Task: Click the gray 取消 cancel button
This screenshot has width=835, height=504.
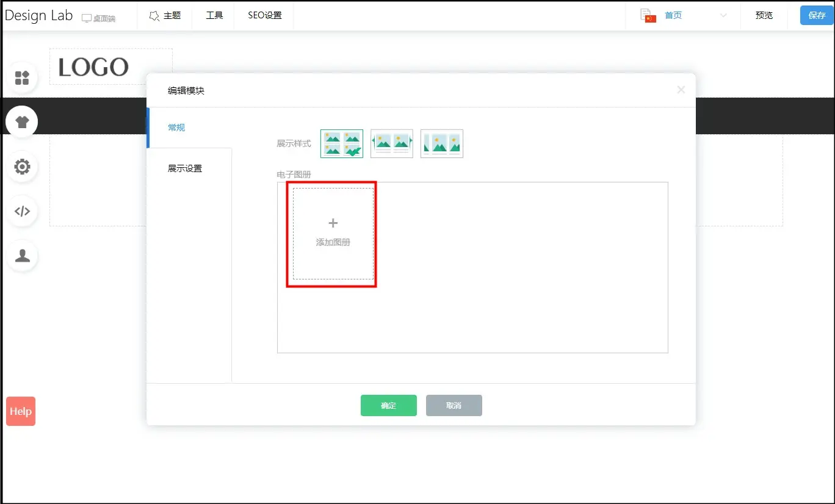Action: [454, 406]
